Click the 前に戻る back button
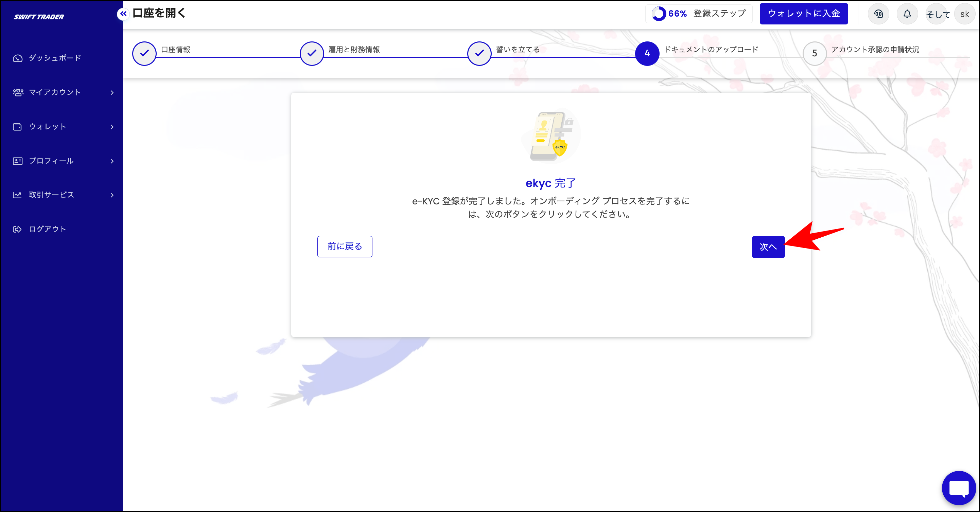 coord(344,246)
